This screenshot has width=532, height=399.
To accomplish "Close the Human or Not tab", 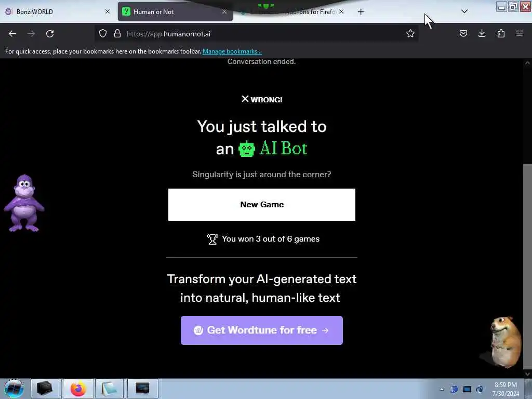I will pos(224,11).
